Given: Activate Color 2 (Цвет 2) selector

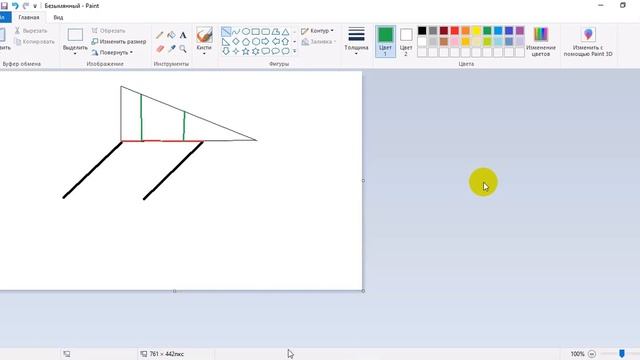Looking at the screenshot, I should click(x=406, y=41).
